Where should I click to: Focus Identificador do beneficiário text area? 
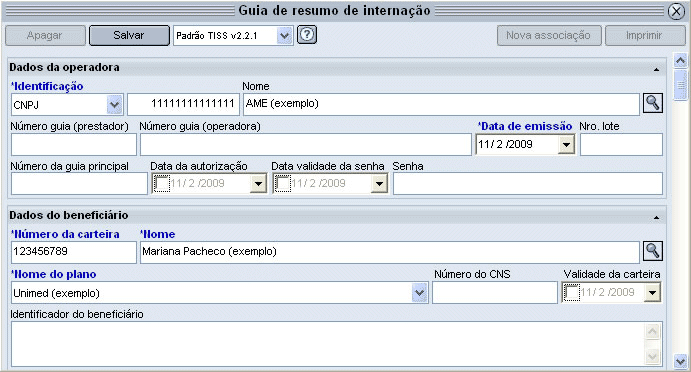(337, 344)
